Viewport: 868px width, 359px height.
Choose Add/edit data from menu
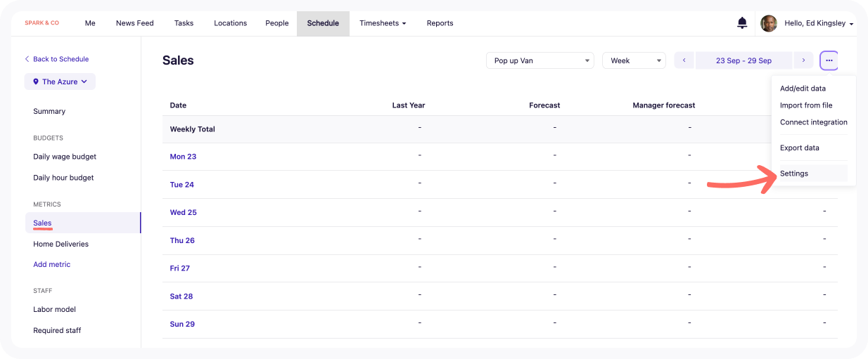(803, 89)
